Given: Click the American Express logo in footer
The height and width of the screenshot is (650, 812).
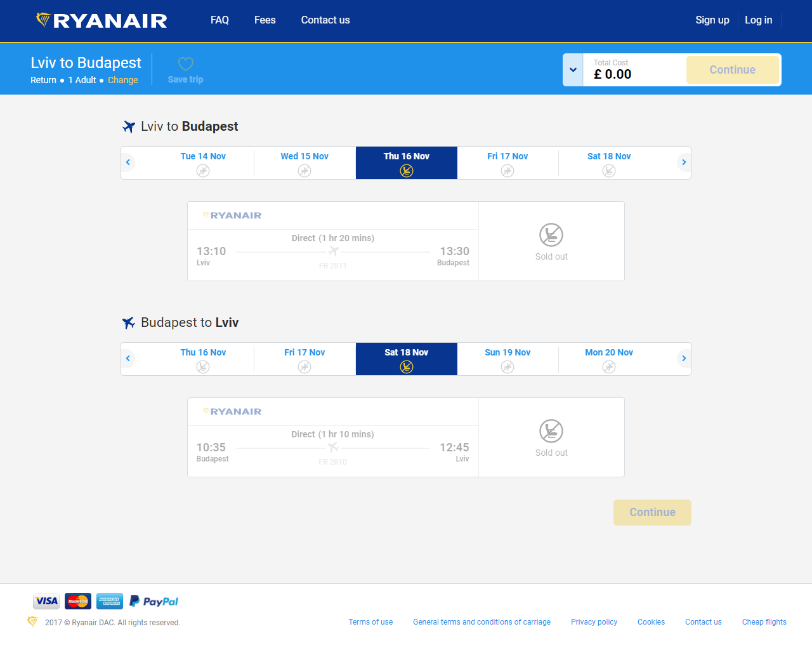Looking at the screenshot, I should pyautogui.click(x=110, y=601).
